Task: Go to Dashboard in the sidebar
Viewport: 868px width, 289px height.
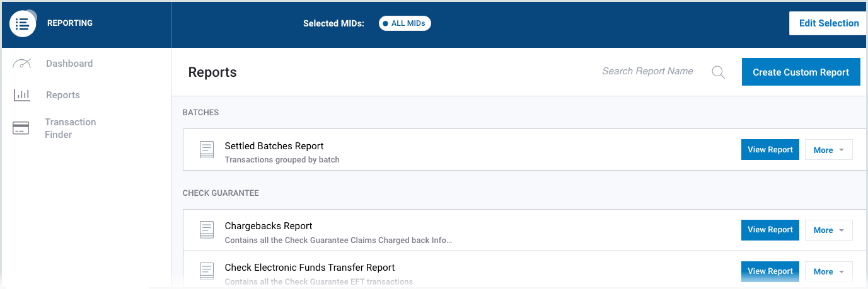Action: coord(69,64)
